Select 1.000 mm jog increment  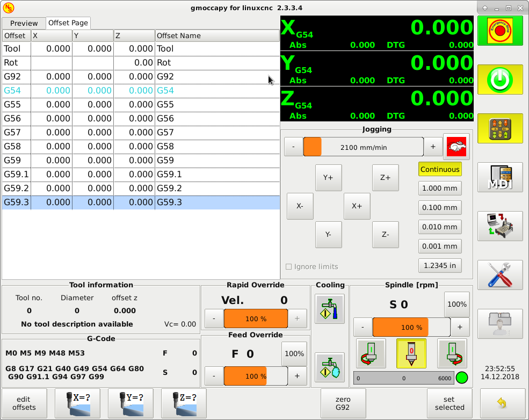[440, 188]
